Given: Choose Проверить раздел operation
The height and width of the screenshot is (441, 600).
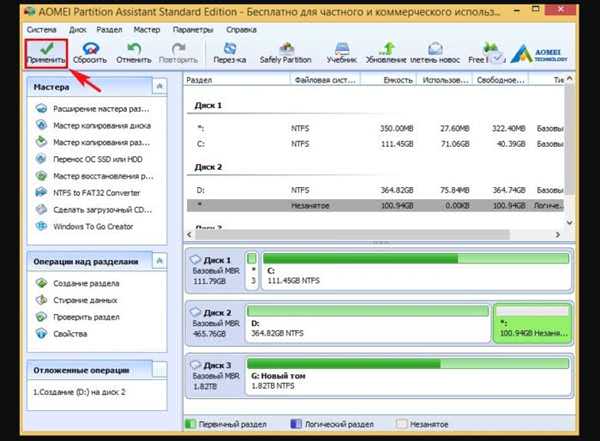Looking at the screenshot, I should [77, 317].
